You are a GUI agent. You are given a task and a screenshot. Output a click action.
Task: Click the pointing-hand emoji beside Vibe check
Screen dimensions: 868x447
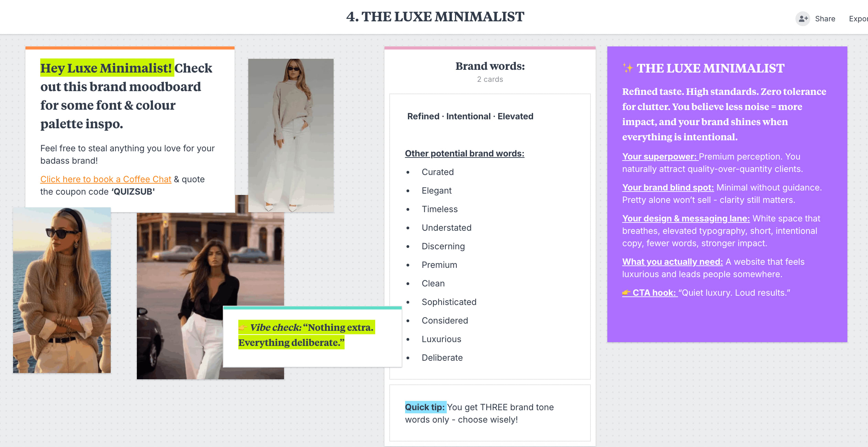pyautogui.click(x=243, y=327)
